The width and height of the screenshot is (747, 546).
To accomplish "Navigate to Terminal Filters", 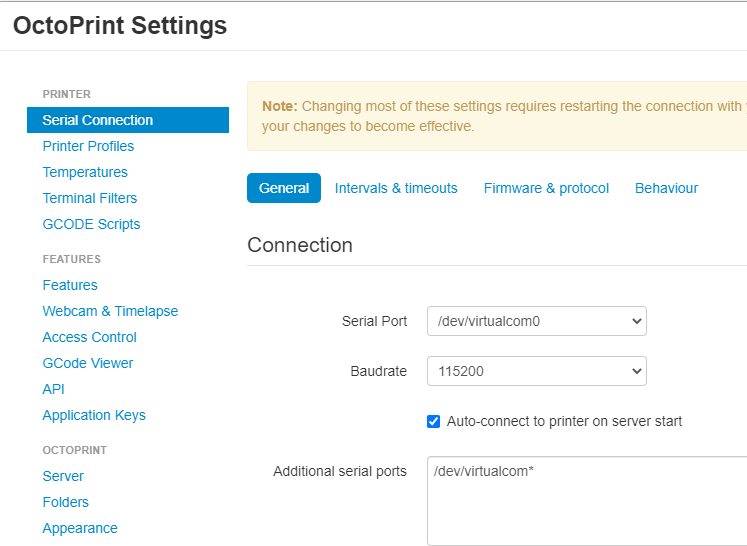I will pyautogui.click(x=90, y=198).
